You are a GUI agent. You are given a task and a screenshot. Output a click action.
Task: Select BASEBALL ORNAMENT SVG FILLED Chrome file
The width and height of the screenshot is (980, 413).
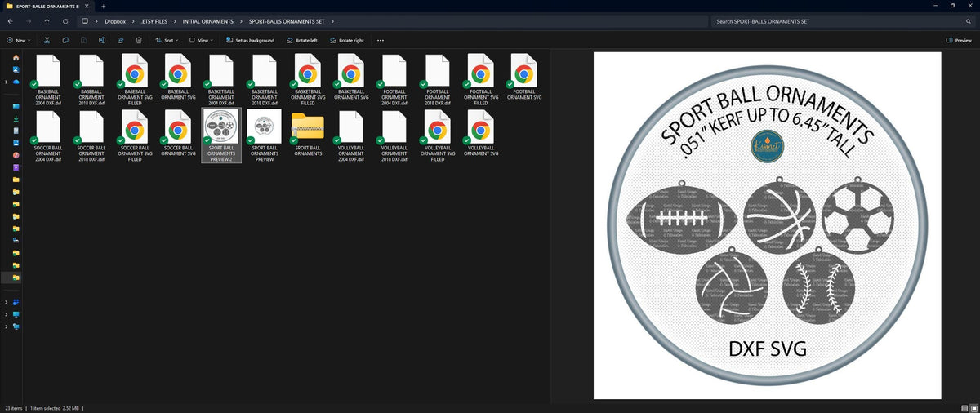(x=135, y=80)
